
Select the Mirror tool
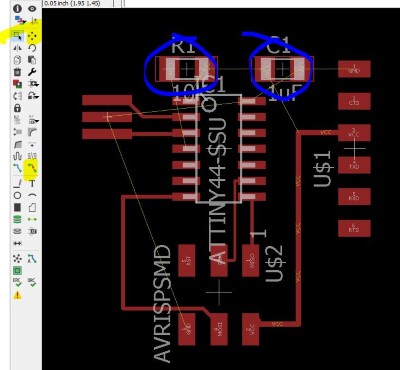coord(17,48)
